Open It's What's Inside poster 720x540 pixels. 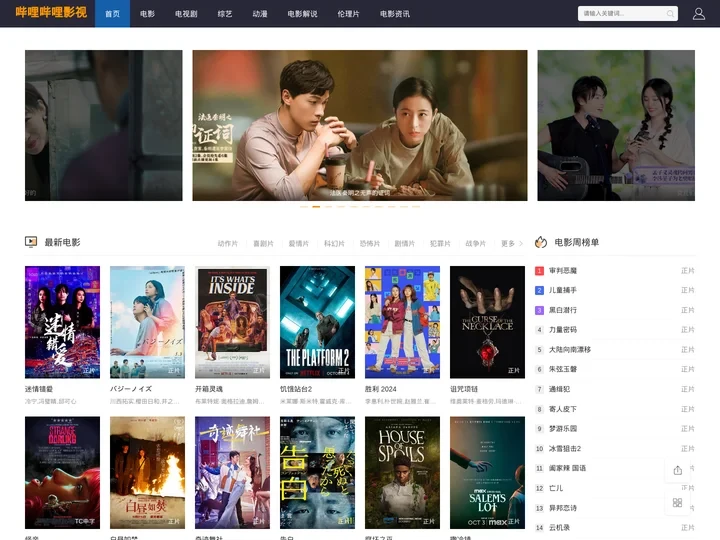[232, 322]
